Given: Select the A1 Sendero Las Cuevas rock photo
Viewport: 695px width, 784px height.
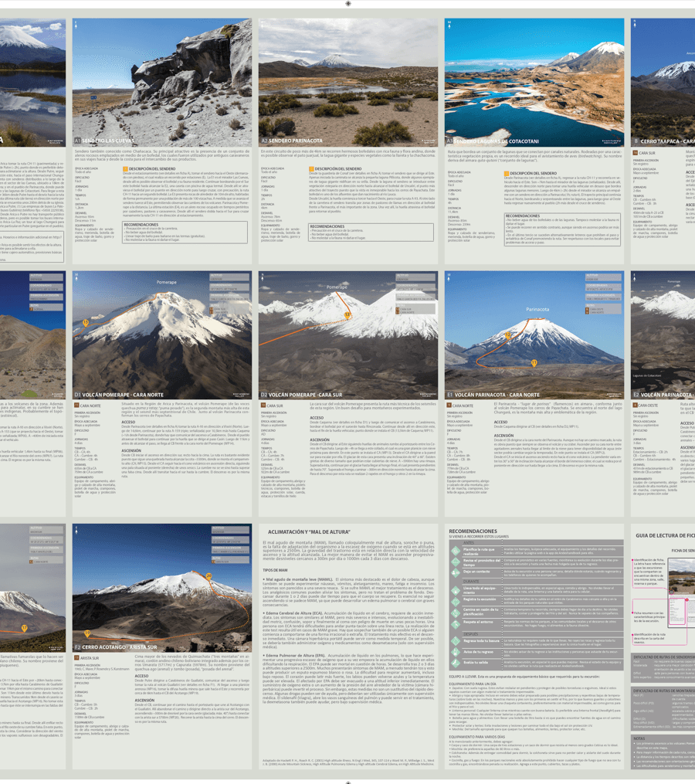Looking at the screenshot, I should [162, 83].
